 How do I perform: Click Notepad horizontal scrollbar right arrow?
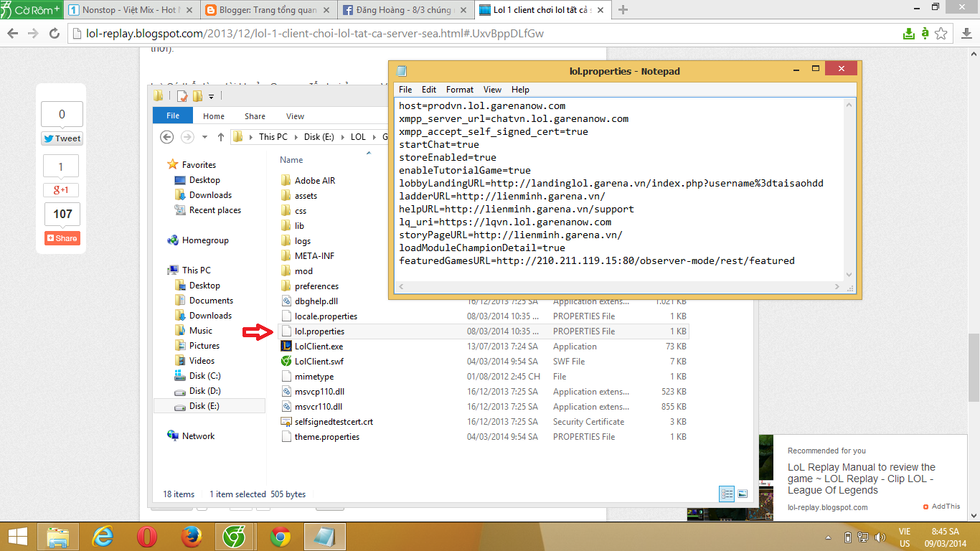coord(839,286)
